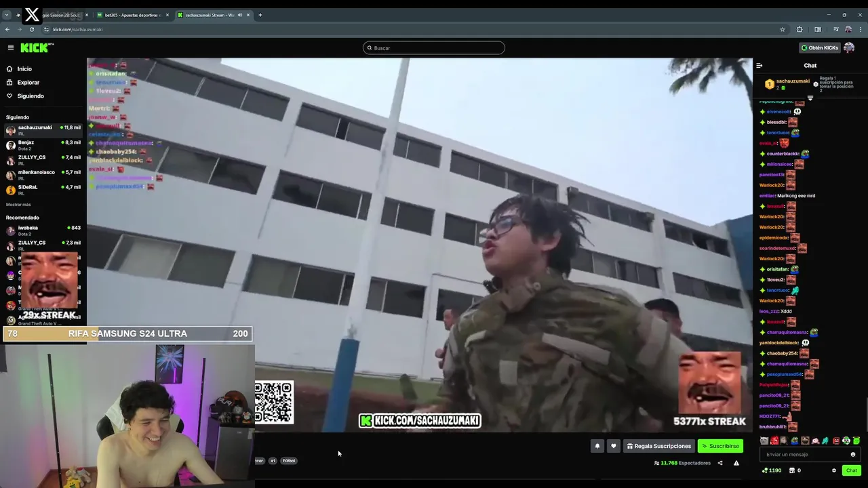This screenshot has width=868, height=488.
Task: Open the Kick profile avatar menu
Action: 849,47
